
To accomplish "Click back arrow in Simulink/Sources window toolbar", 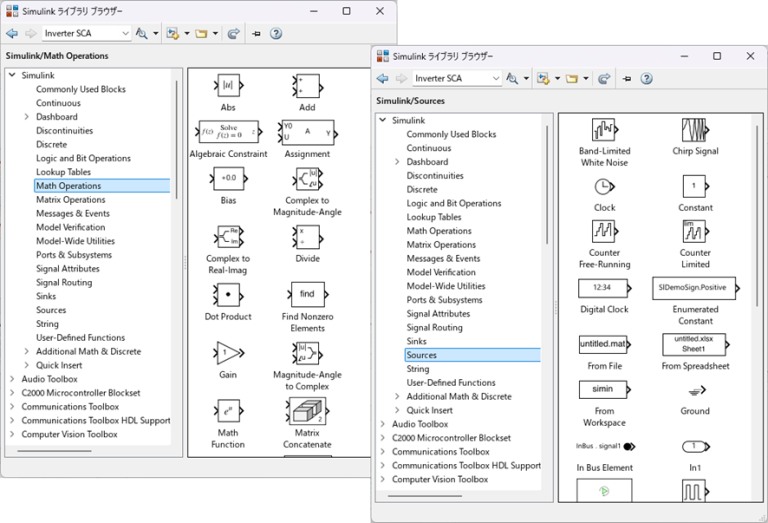I will [x=383, y=78].
